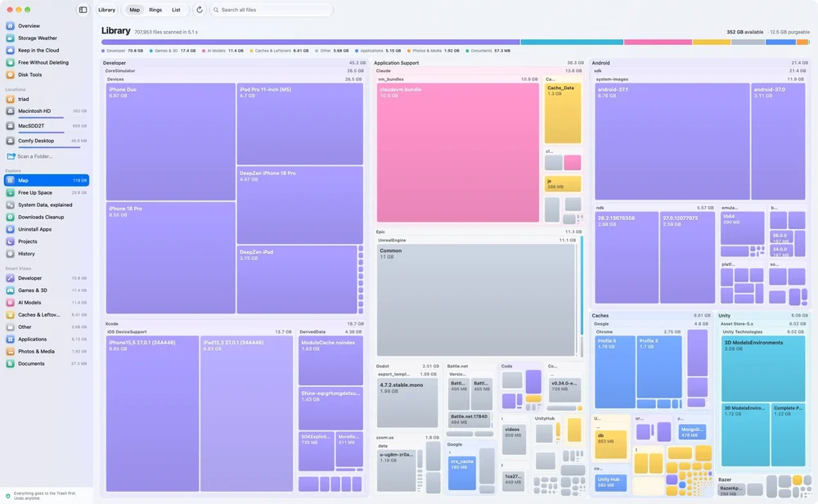Open Other smart view
Screen dimensions: 818x504
pos(47,326)
